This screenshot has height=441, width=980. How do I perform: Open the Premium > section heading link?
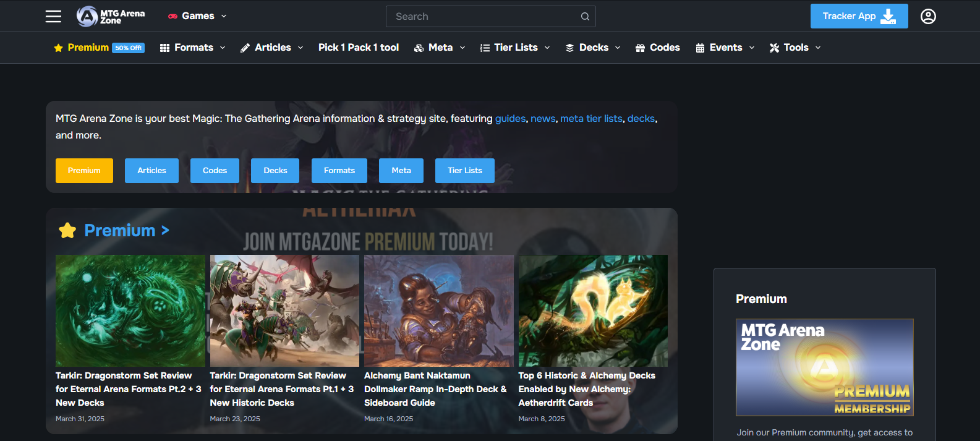[x=127, y=230]
